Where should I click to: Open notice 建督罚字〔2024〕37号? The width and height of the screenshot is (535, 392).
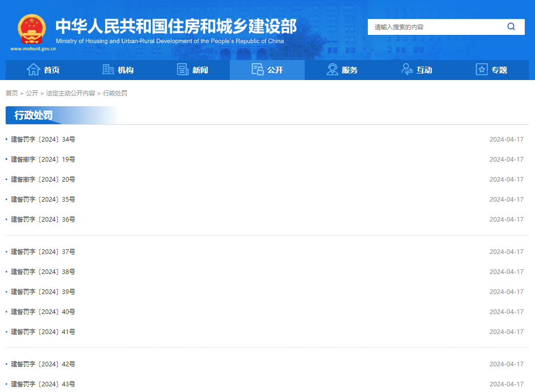pos(43,252)
